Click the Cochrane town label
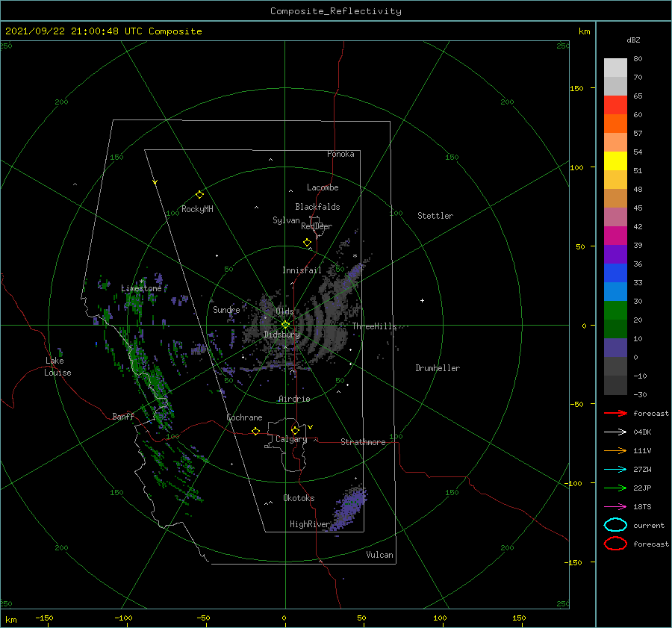The width and height of the screenshot is (672, 628). [244, 417]
